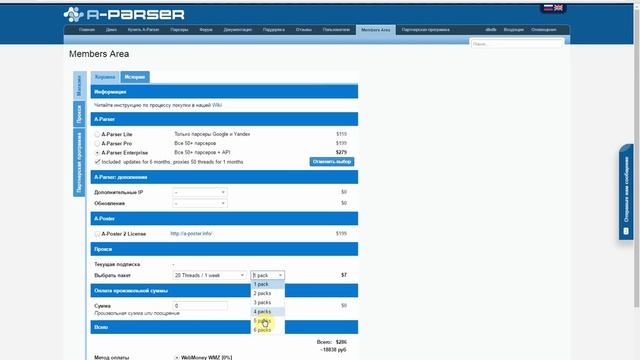Click the Members Area page heading
Screen dimensions: 640x360
point(99,54)
